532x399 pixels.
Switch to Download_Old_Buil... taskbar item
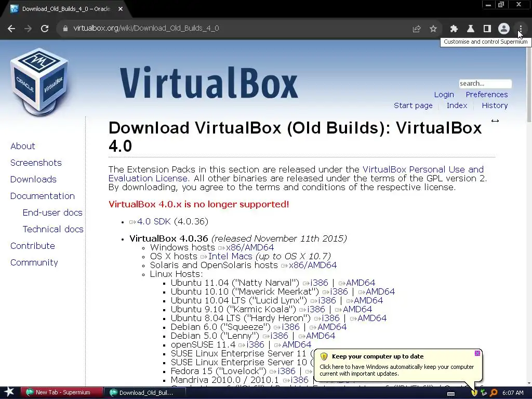145,393
